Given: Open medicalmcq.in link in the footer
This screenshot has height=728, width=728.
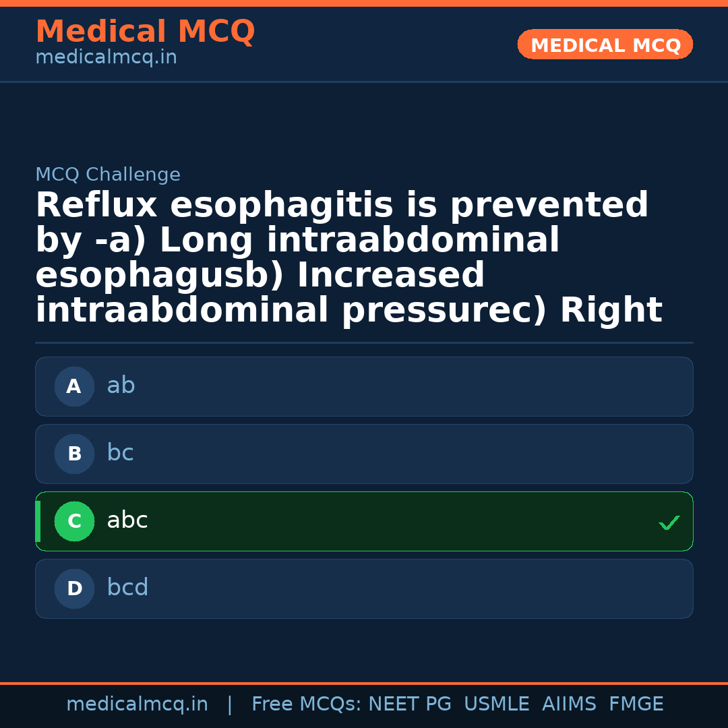Looking at the screenshot, I should tap(137, 704).
